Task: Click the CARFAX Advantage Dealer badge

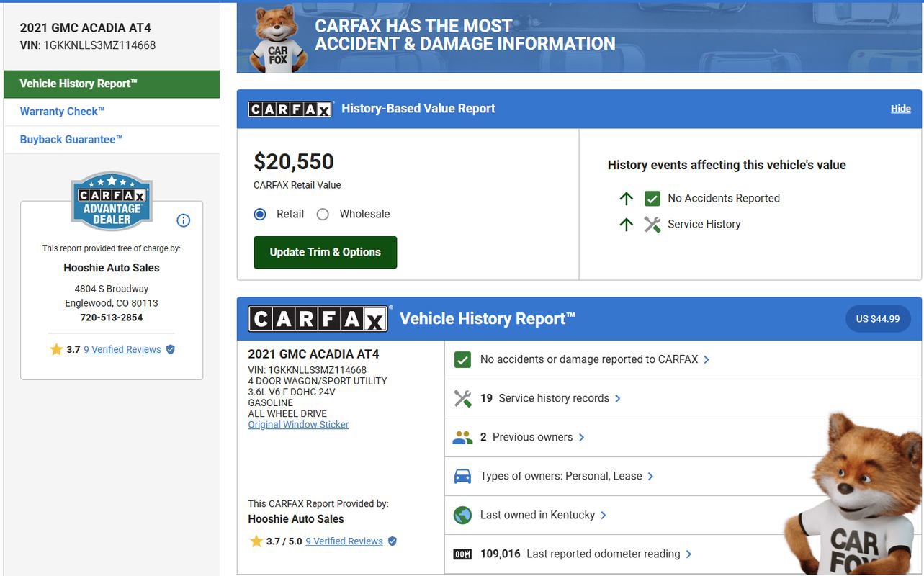Action: click(111, 199)
